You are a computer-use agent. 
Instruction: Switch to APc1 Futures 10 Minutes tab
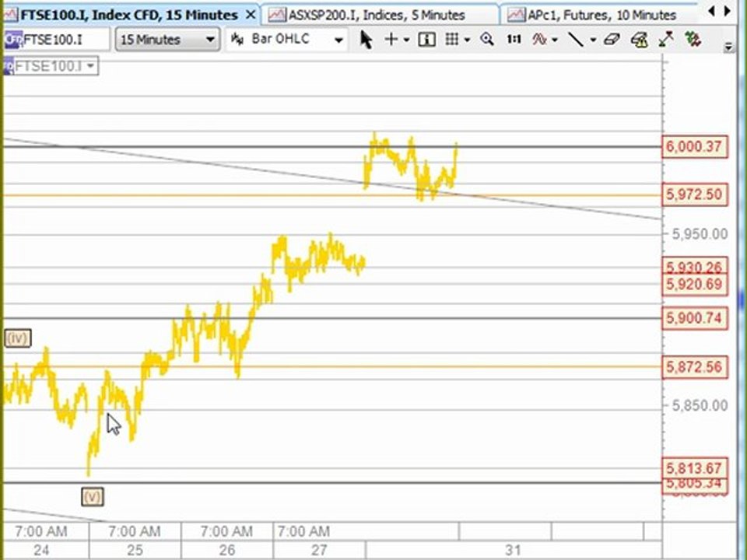(x=600, y=16)
